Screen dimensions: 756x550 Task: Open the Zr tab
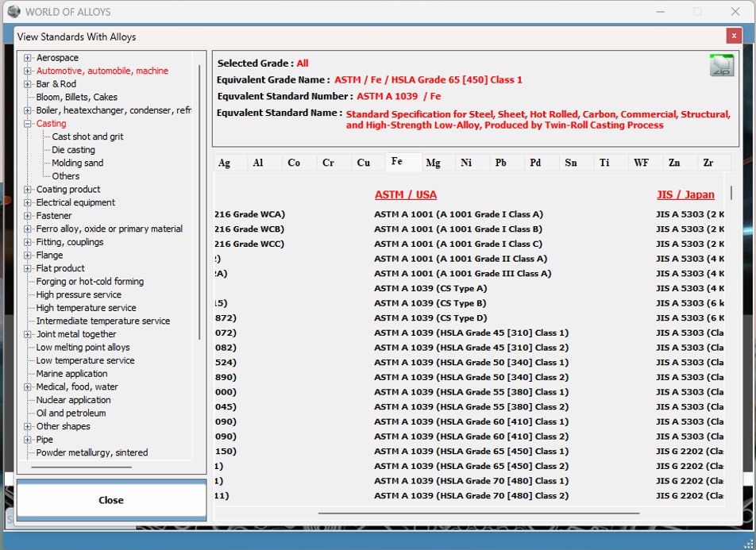pos(714,163)
